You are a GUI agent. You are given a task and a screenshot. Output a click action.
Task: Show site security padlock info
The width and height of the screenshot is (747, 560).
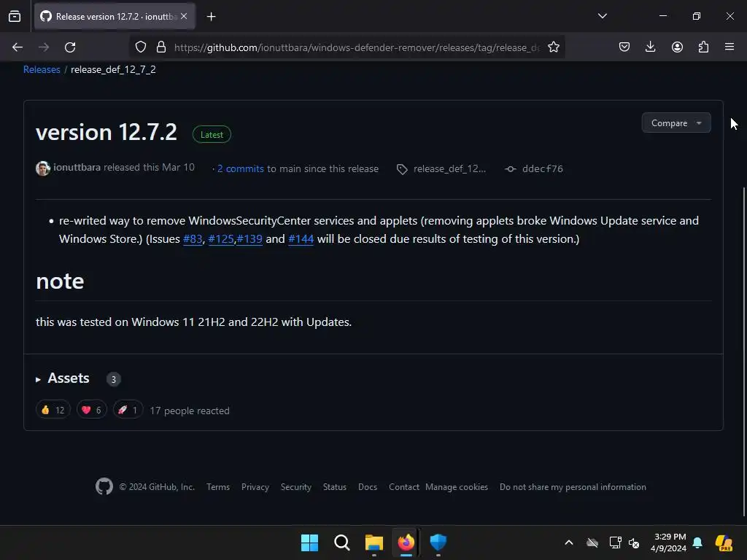click(161, 47)
